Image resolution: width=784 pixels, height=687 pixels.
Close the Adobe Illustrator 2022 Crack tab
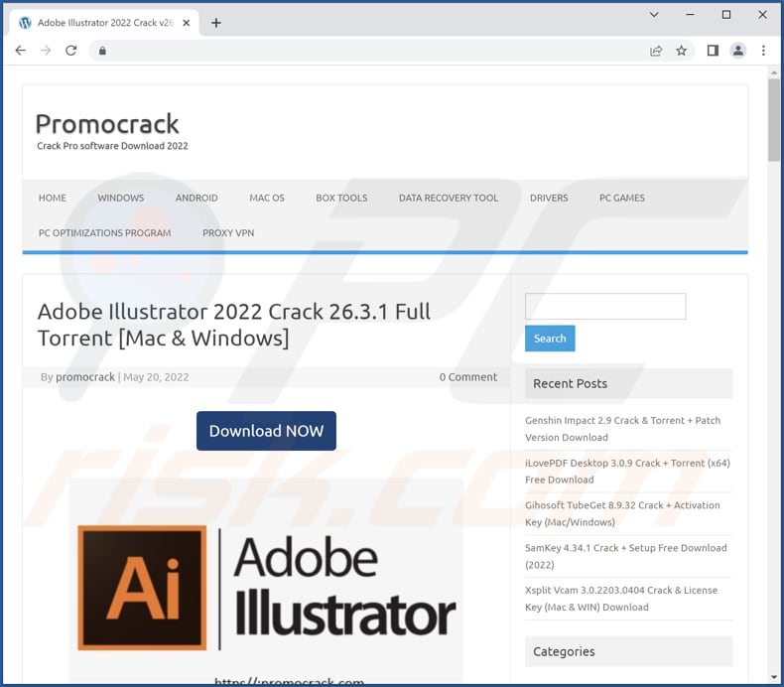tap(186, 23)
